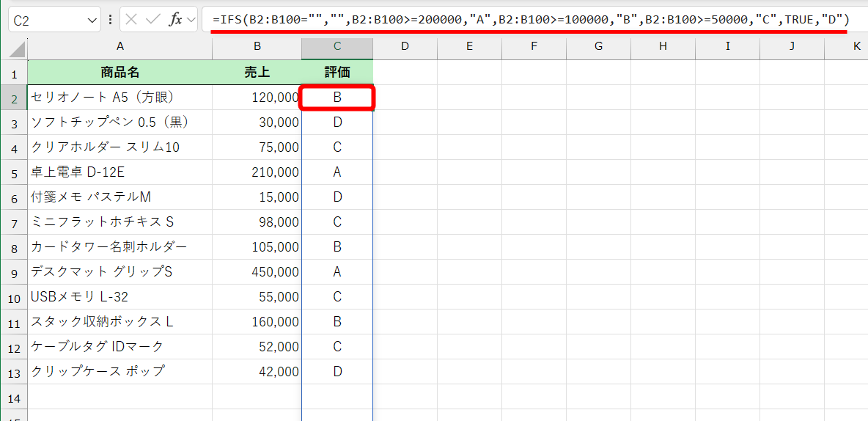
Task: Select rating cell B in row 2
Action: (337, 98)
